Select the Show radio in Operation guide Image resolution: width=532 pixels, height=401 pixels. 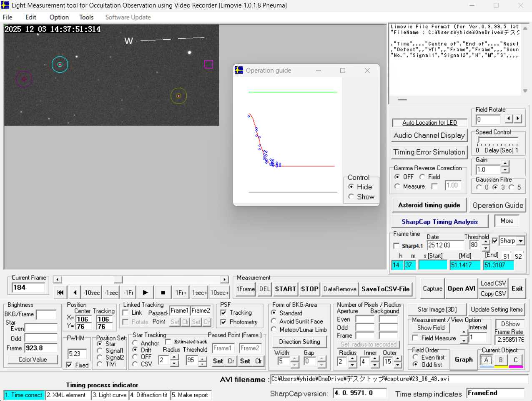click(351, 197)
